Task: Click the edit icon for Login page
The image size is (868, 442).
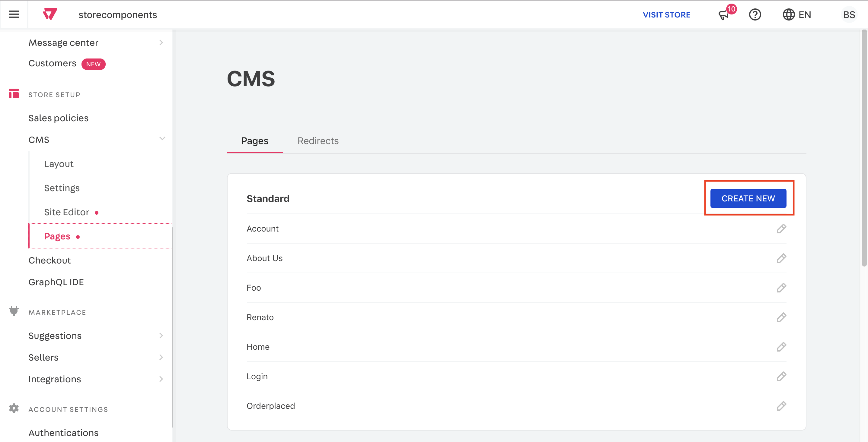Action: click(x=782, y=376)
